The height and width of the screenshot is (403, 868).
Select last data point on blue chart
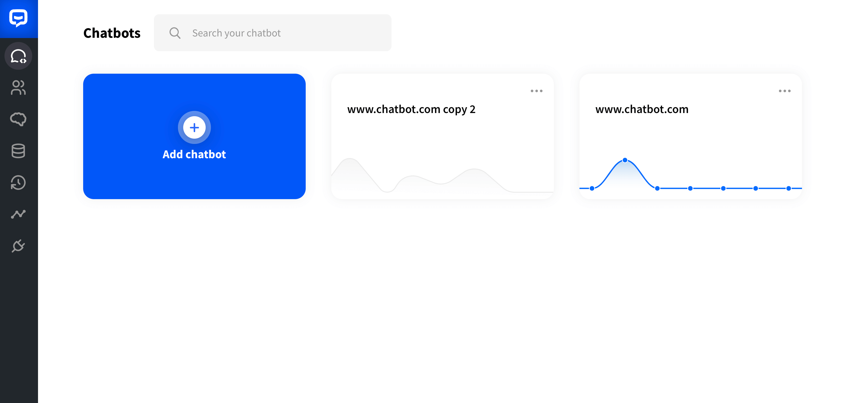click(789, 188)
